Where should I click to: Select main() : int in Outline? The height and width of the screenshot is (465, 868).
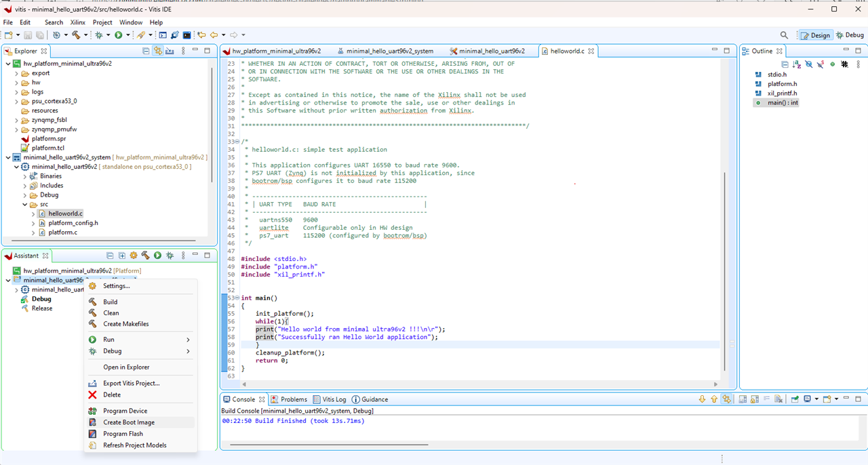(776, 103)
